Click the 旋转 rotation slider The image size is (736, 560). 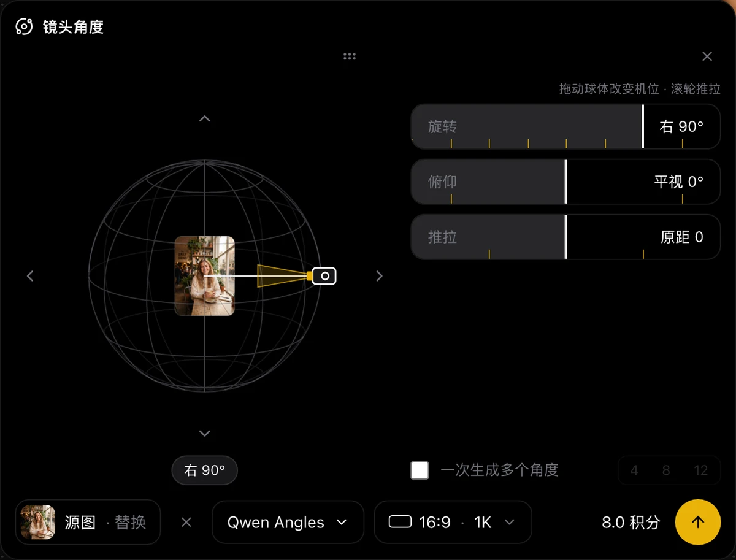point(565,126)
